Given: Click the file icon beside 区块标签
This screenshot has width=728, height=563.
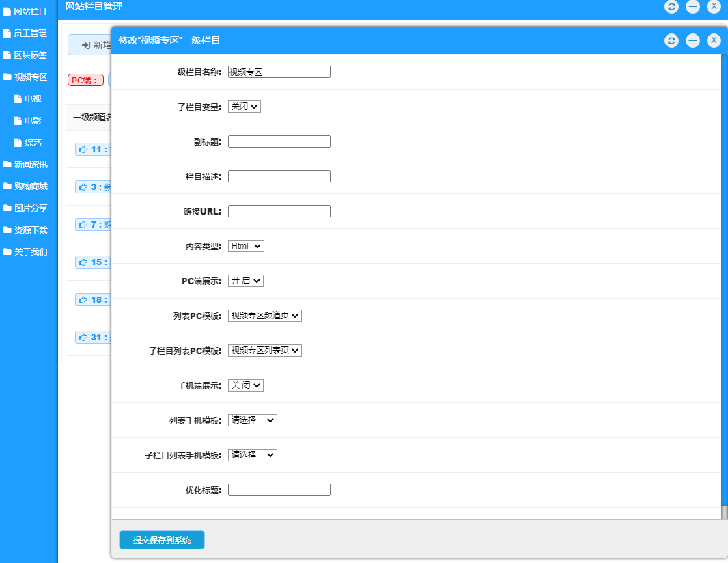Looking at the screenshot, I should click(7, 55).
